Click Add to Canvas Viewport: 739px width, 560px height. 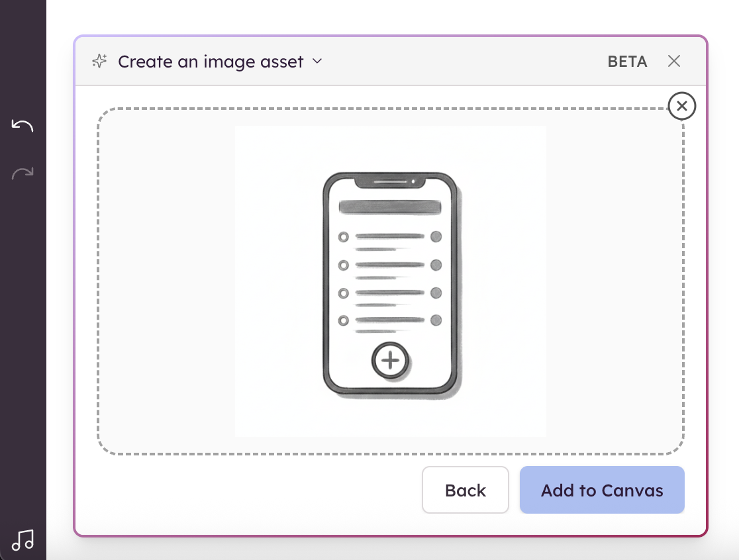coord(602,490)
